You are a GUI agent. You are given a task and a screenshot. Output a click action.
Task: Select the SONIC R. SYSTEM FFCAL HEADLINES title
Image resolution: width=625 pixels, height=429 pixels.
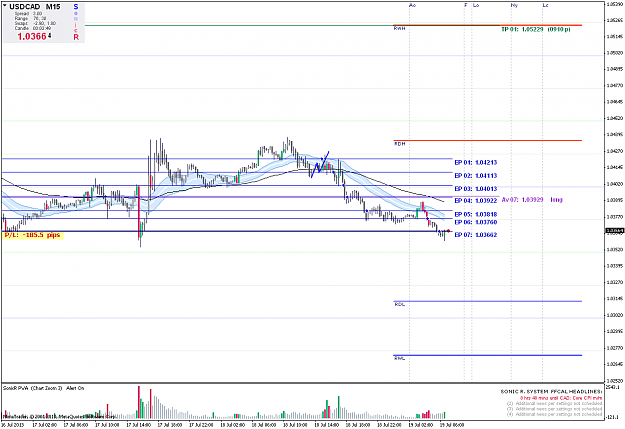(551, 392)
